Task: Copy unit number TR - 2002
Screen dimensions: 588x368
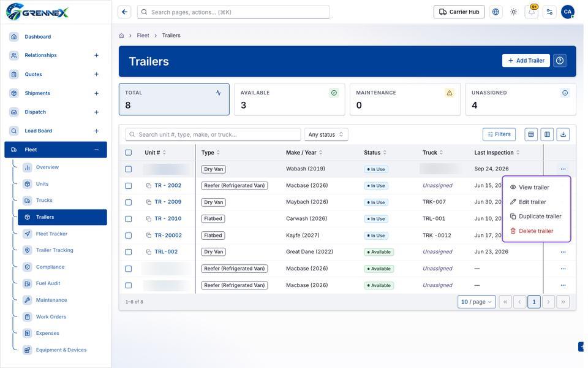Action: point(148,186)
